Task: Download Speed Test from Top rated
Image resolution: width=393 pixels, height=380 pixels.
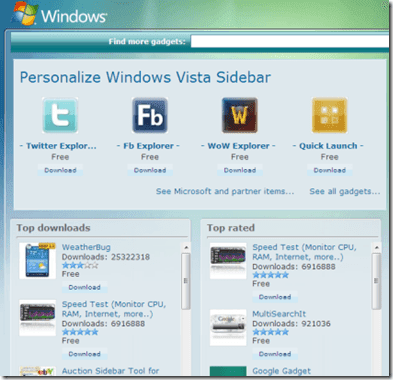Action: click(x=275, y=297)
